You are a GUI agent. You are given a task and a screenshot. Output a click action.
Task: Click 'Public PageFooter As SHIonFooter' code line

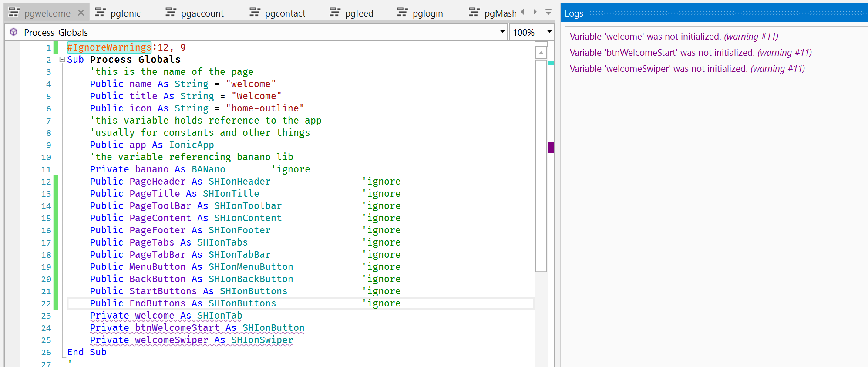(x=180, y=230)
